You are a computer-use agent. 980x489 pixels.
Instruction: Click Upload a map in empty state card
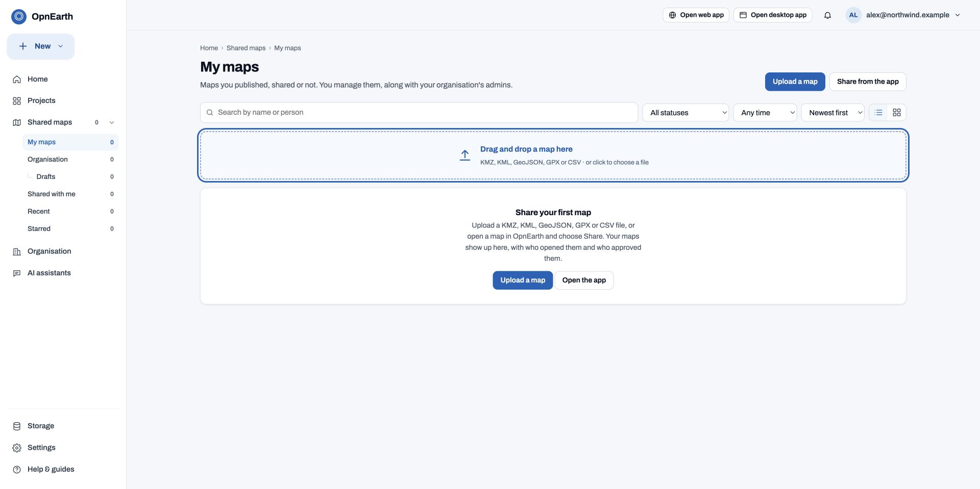(x=523, y=280)
